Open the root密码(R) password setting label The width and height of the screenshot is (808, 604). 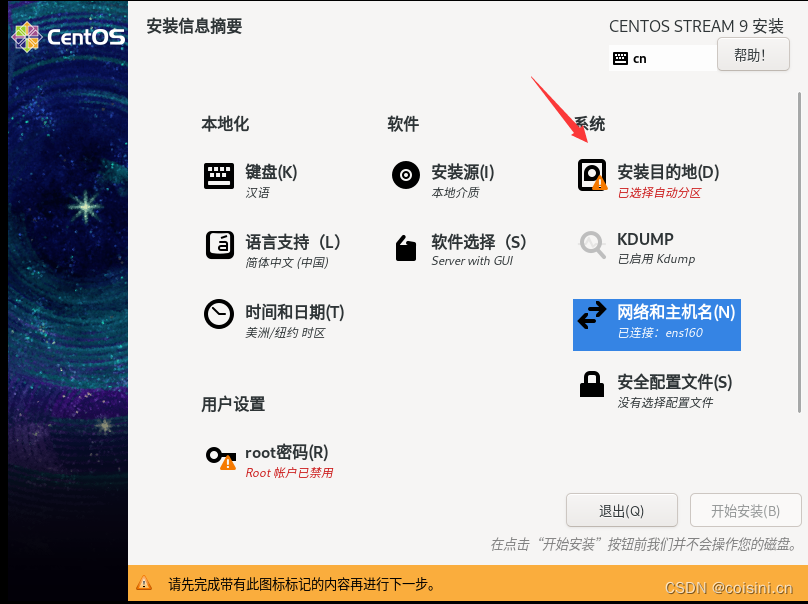click(x=287, y=452)
